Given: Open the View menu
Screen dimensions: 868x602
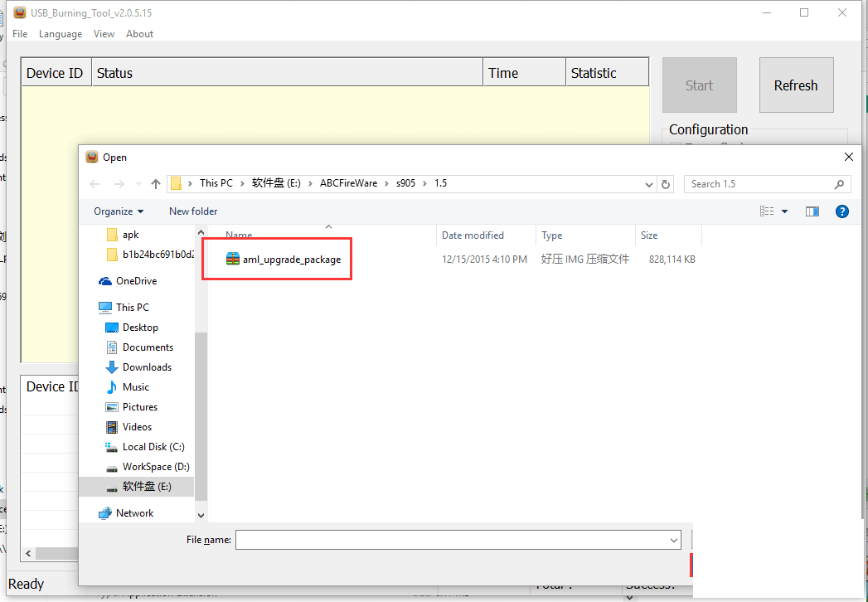Looking at the screenshot, I should [104, 34].
